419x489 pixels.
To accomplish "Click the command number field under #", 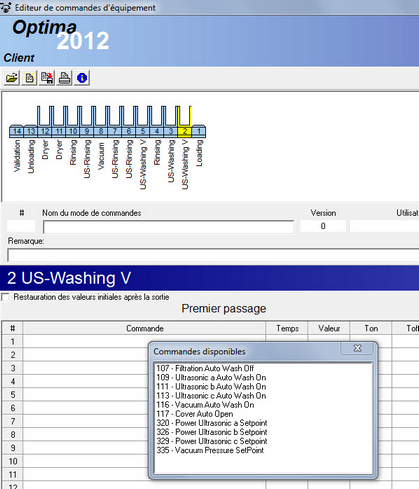I will click(21, 226).
